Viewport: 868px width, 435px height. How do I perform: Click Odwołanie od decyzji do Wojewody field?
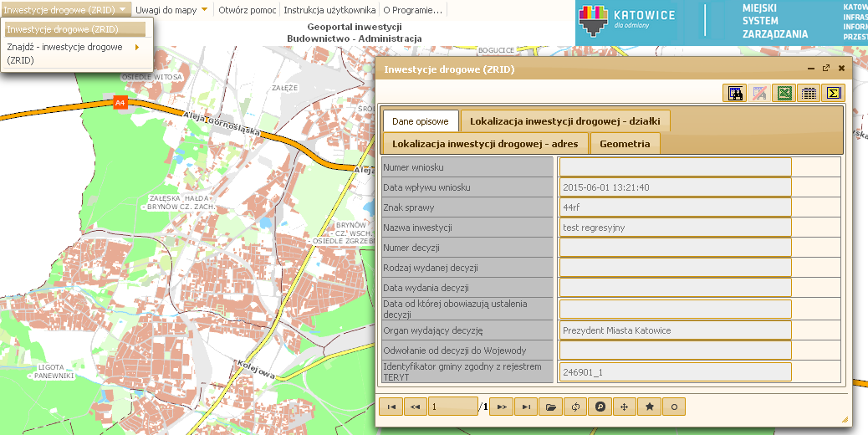[676, 351]
